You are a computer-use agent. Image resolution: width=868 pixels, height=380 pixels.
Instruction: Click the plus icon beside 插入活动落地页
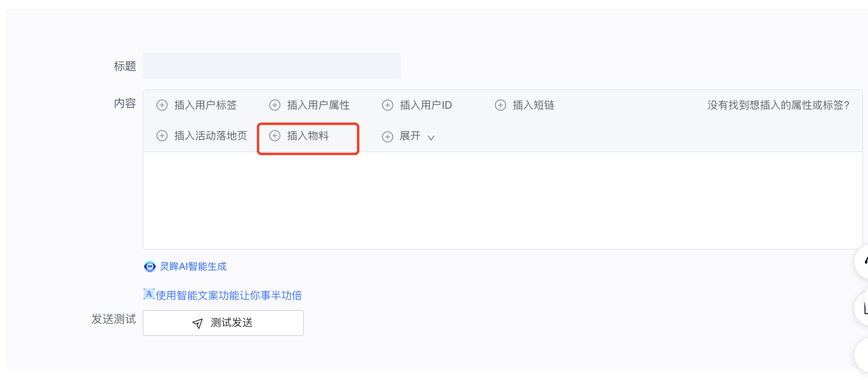[x=162, y=136]
